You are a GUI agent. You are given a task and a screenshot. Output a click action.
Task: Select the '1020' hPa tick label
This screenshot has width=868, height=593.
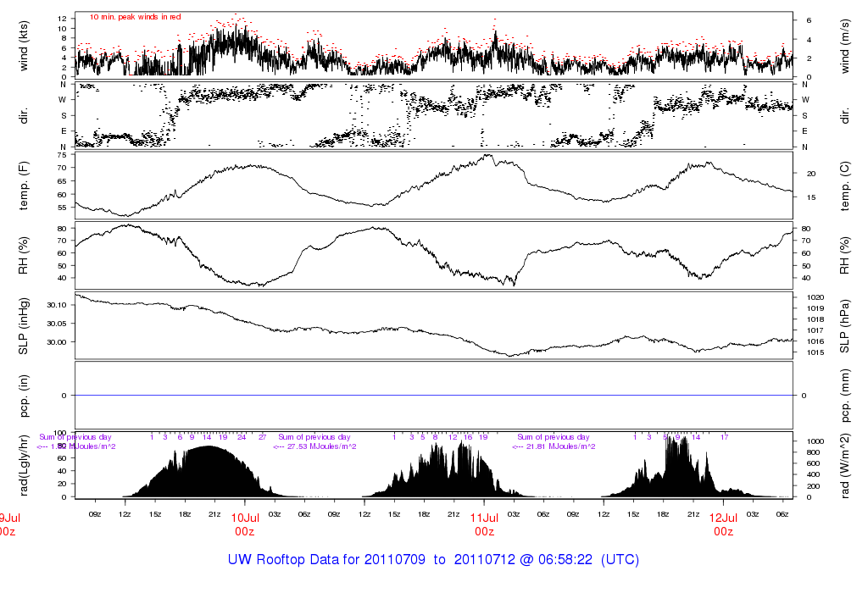(x=815, y=297)
